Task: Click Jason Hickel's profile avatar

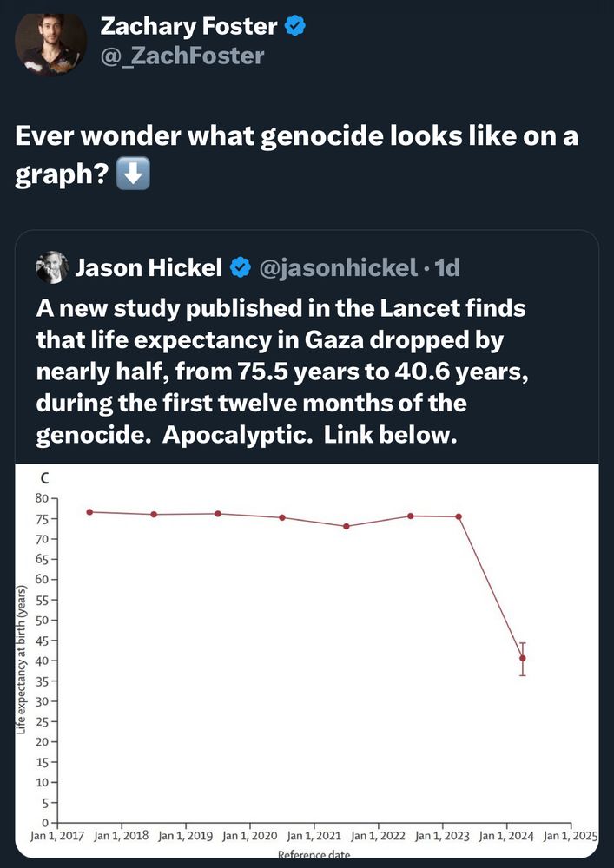Action: point(51,267)
